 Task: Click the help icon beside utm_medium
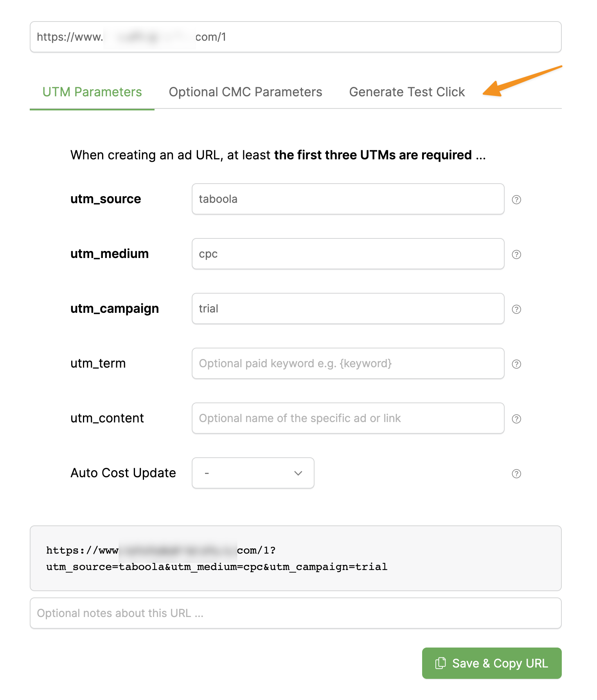516,254
